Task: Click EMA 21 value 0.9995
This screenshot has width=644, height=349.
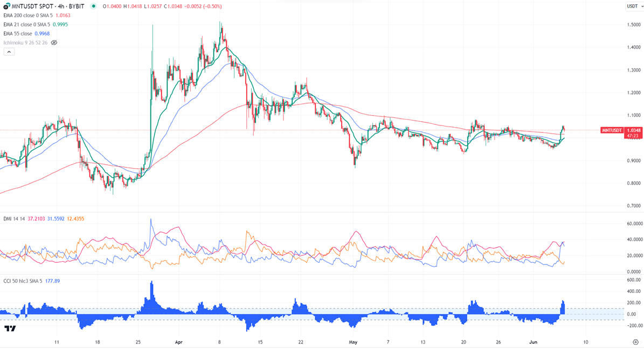Action: click(60, 25)
